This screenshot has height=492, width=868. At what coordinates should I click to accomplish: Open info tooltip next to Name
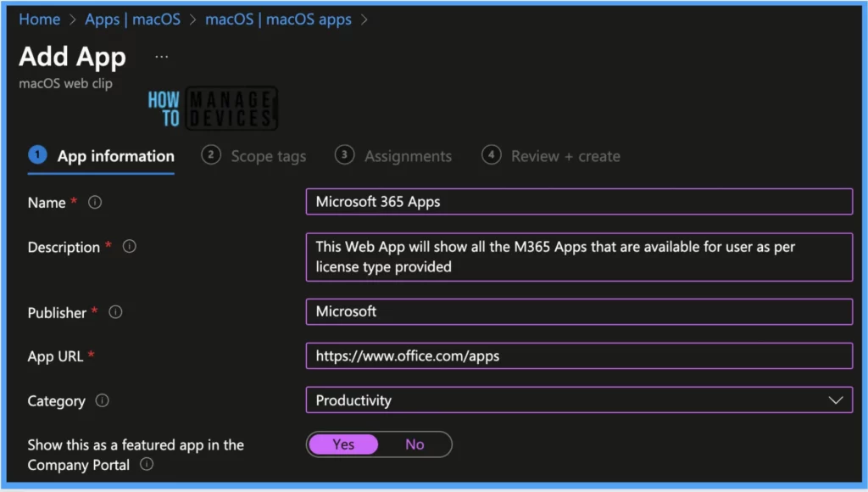click(x=95, y=202)
